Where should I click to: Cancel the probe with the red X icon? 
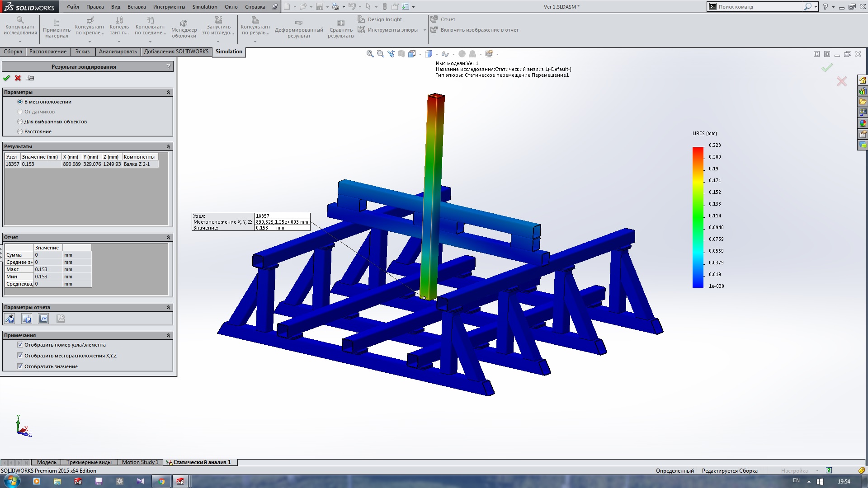[x=18, y=78]
